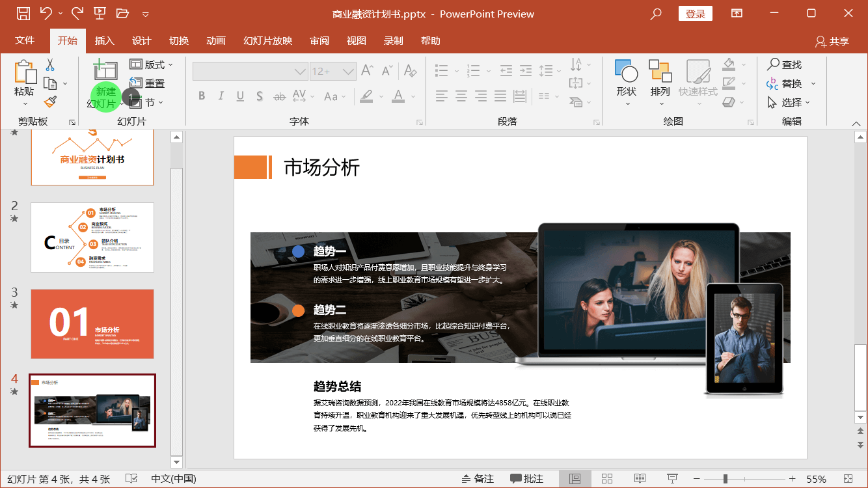Click the 登录 sign-in button
This screenshot has height=488, width=868.
coord(695,14)
